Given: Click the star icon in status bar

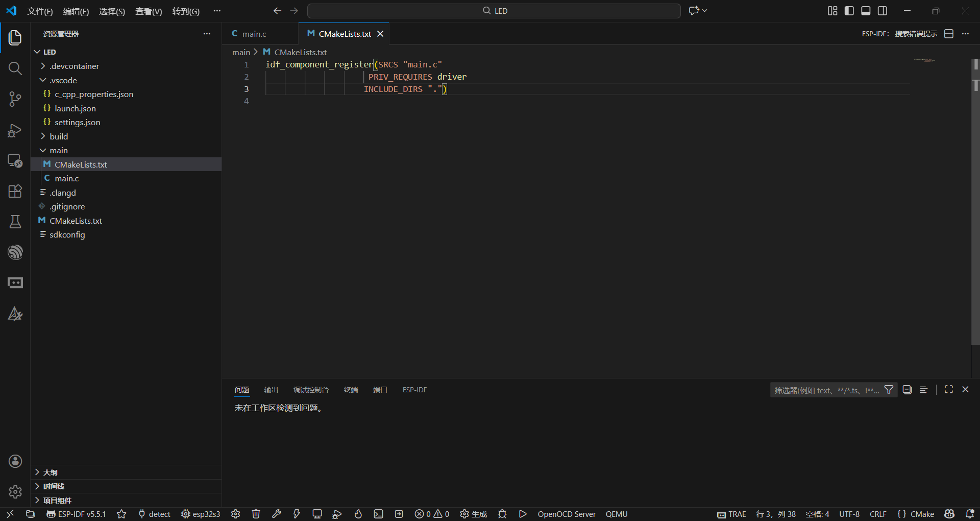Looking at the screenshot, I should 121,514.
